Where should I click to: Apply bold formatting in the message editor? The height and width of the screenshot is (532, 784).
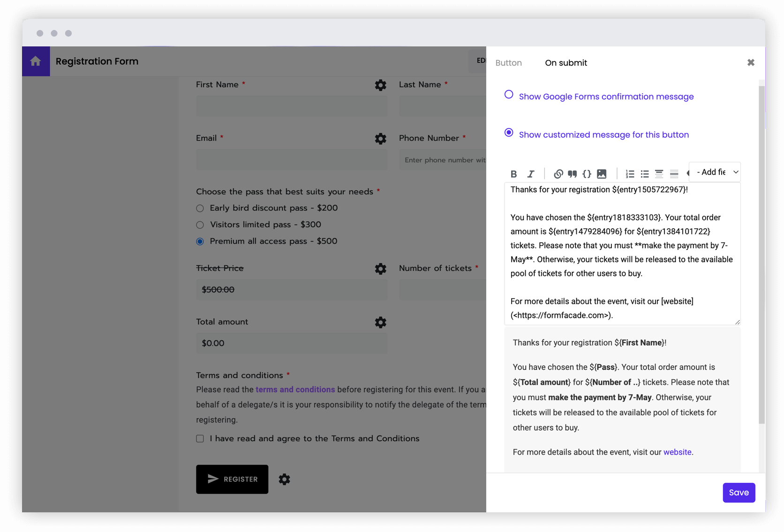tap(514, 174)
